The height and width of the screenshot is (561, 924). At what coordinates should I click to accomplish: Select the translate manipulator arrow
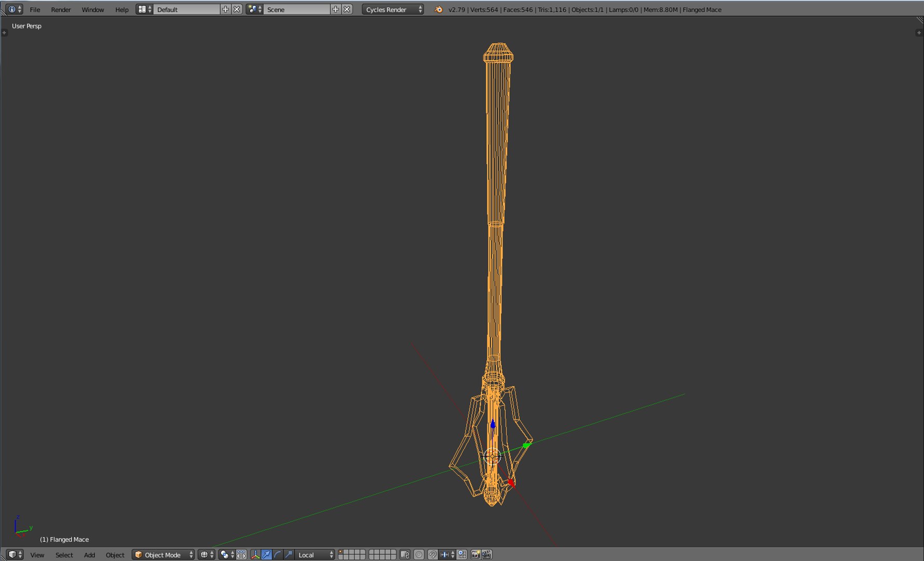266,555
